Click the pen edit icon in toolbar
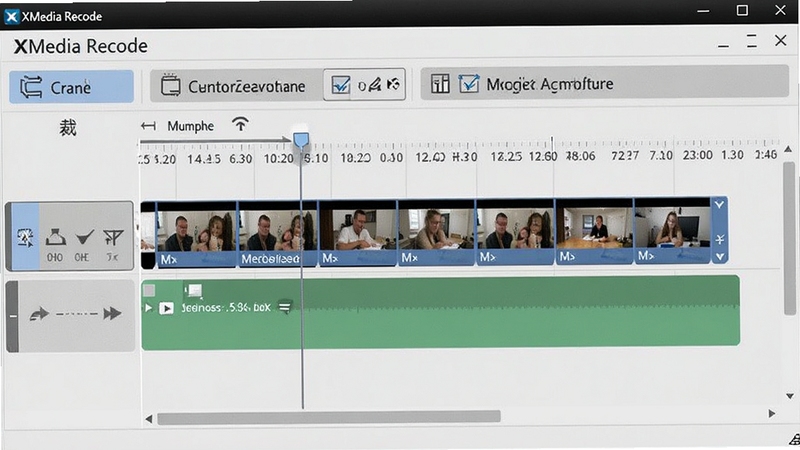This screenshot has height=450, width=800. tap(374, 85)
